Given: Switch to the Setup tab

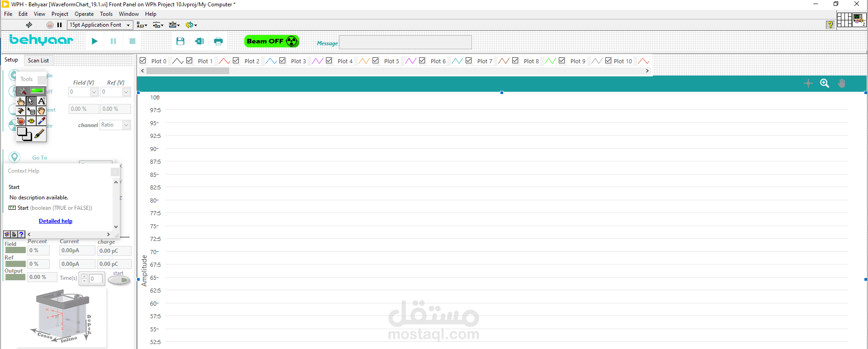Looking at the screenshot, I should coord(11,60).
